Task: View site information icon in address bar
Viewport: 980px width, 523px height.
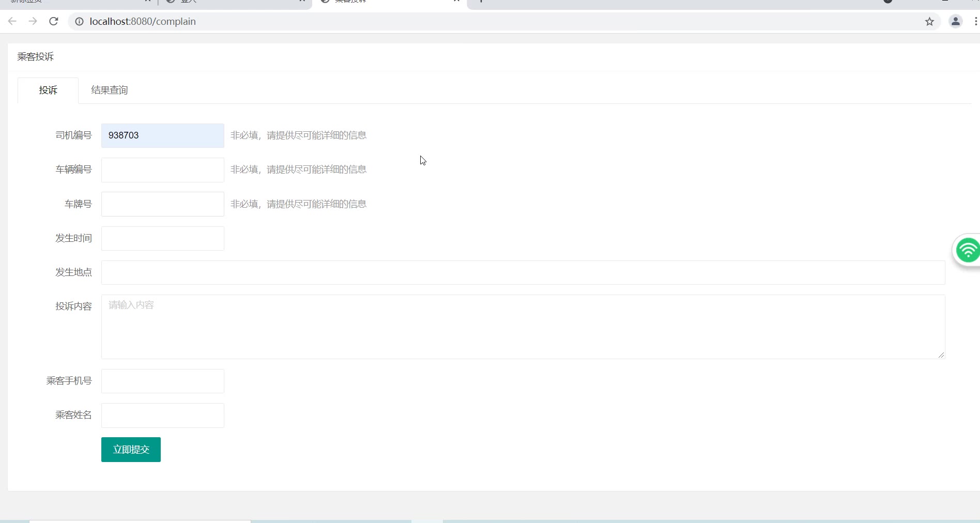Action: [x=79, y=21]
